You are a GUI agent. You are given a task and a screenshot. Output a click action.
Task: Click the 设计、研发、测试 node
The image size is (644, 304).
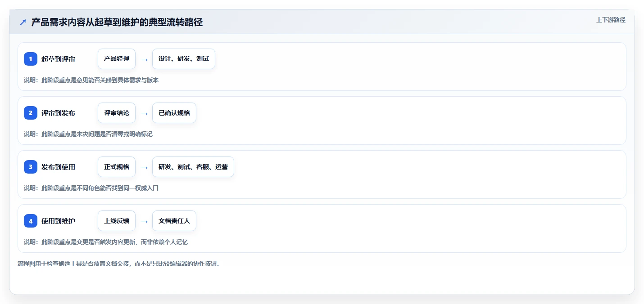point(184,59)
